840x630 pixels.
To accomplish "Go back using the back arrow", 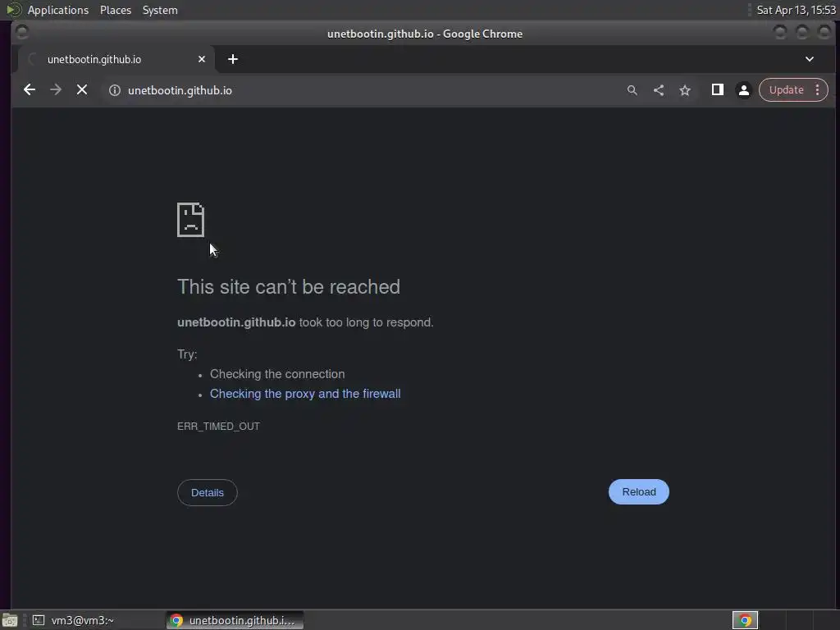I will tap(30, 90).
